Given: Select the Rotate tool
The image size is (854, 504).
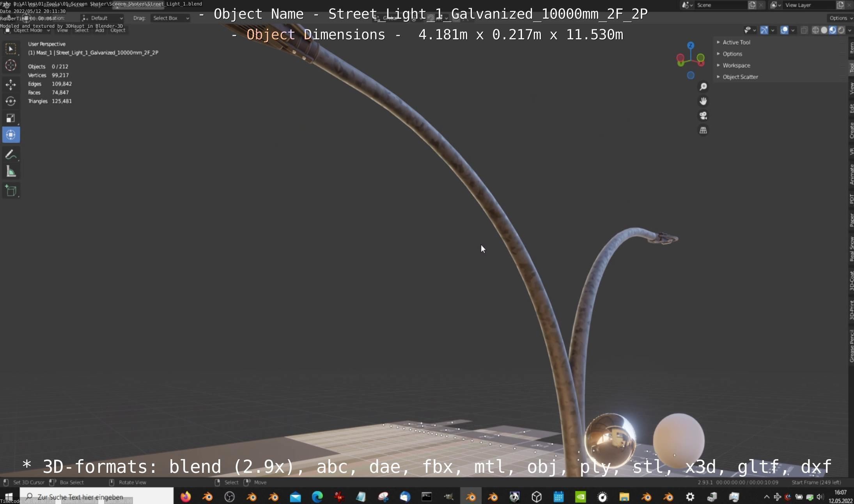Looking at the screenshot, I should 11,101.
